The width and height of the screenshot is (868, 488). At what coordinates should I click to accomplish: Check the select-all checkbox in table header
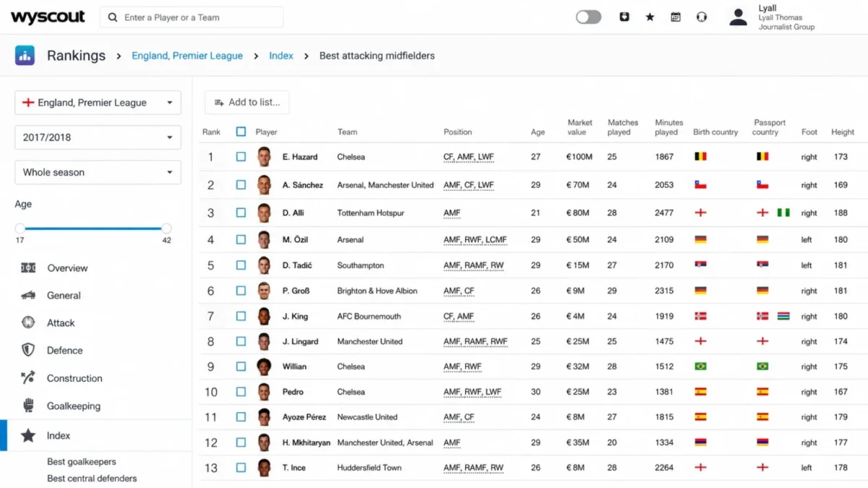pos(241,132)
